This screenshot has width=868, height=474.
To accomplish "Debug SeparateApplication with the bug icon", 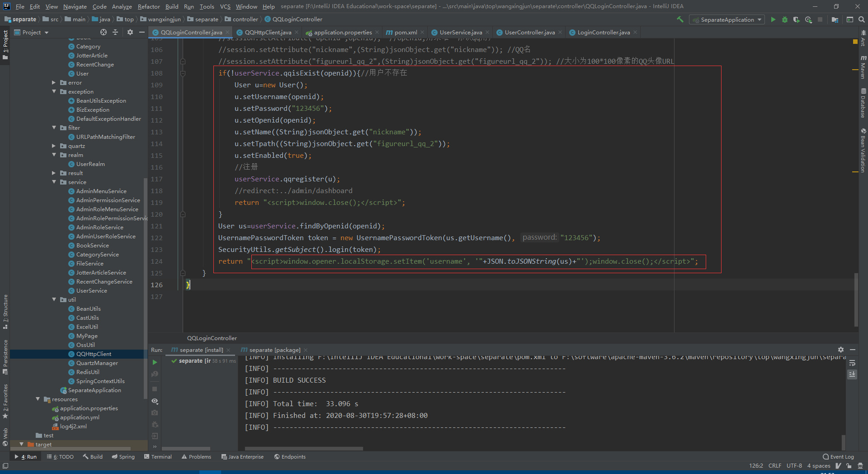I will coord(785,19).
